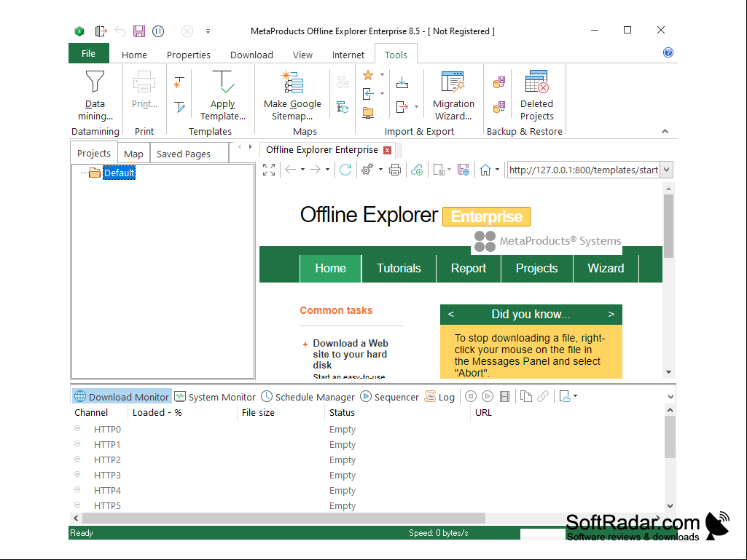Viewport: 747px width, 560px height.
Task: Open dropdown beside browser gears icon
Action: point(380,170)
